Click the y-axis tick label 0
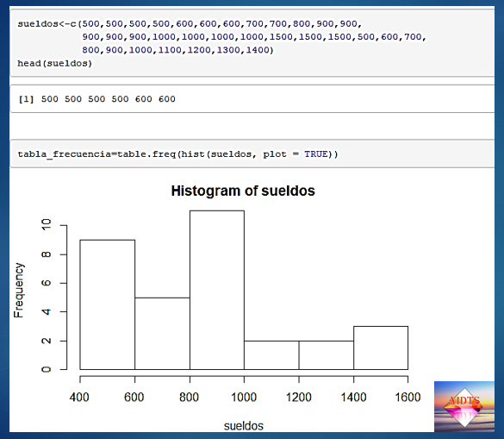The width and height of the screenshot is (504, 439). [47, 369]
